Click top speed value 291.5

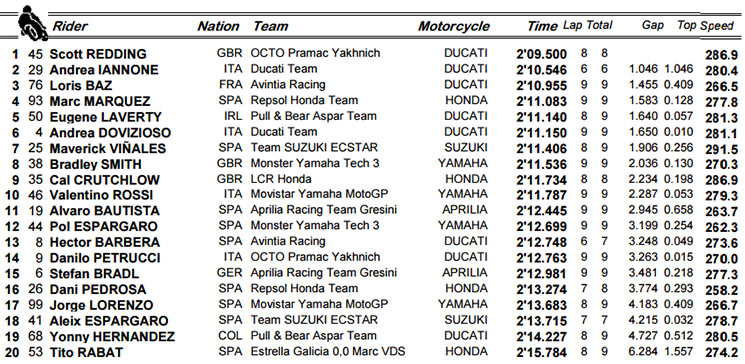(721, 149)
